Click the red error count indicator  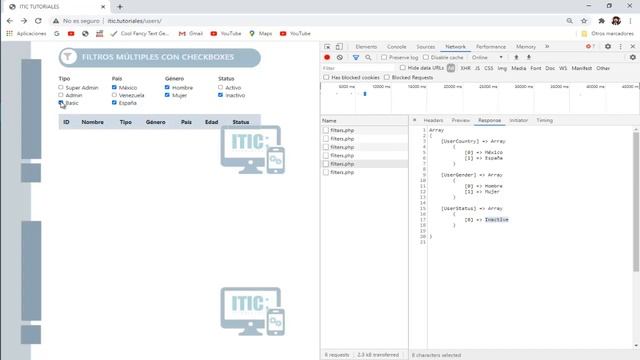(590, 47)
